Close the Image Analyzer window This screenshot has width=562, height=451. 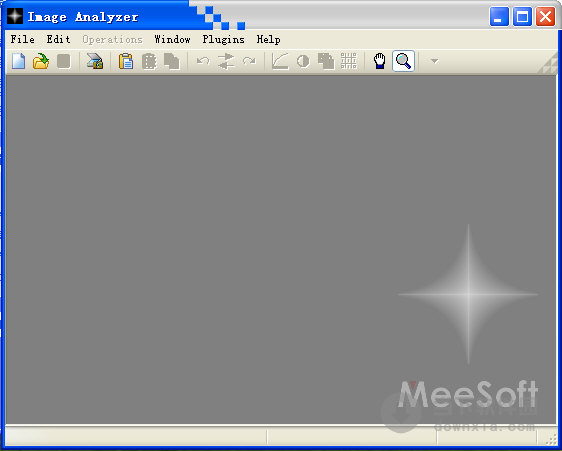point(546,16)
